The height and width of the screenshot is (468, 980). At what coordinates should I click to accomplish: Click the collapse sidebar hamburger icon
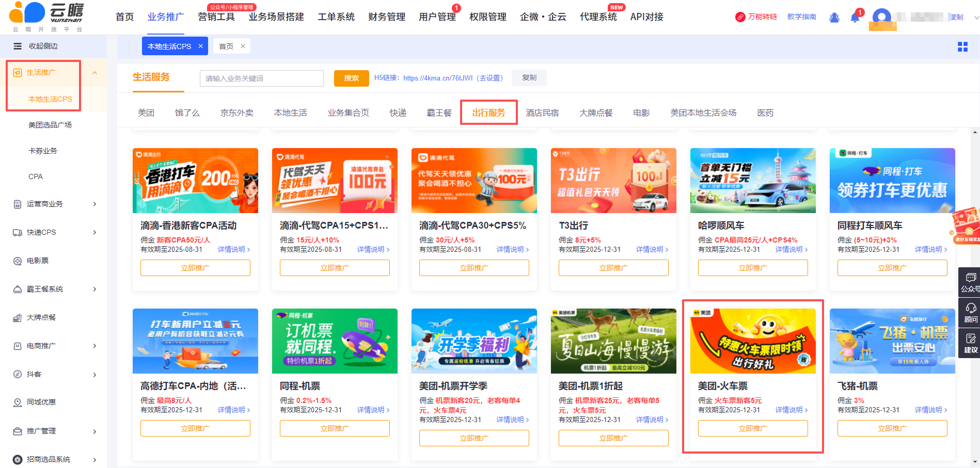pos(18,46)
